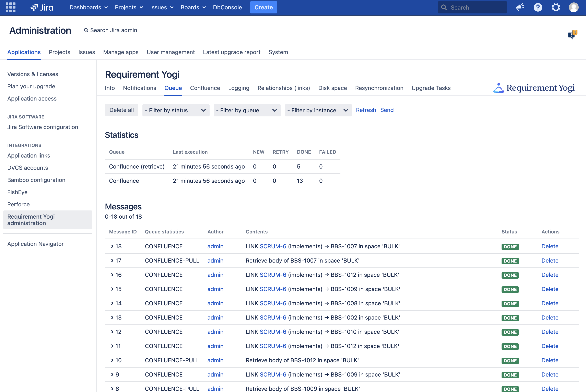Open the notifications megaphone icon
This screenshot has height=392, width=586.
click(520, 8)
